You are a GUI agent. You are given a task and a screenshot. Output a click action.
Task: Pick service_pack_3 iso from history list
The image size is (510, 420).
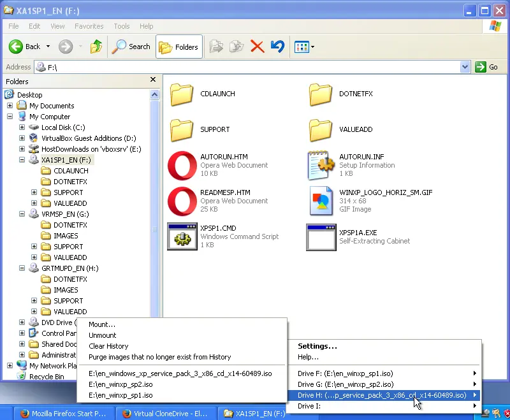tap(182, 373)
